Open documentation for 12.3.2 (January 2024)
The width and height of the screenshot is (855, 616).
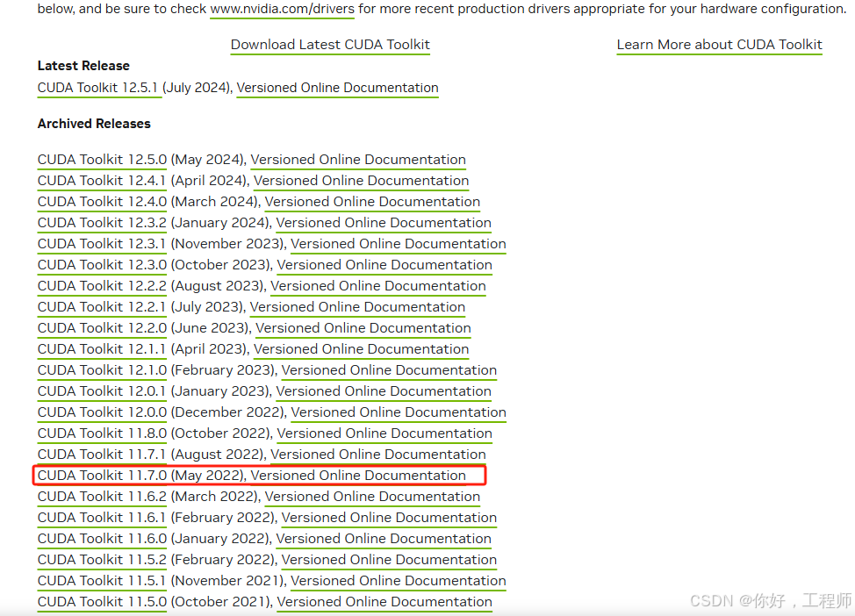coord(384,223)
